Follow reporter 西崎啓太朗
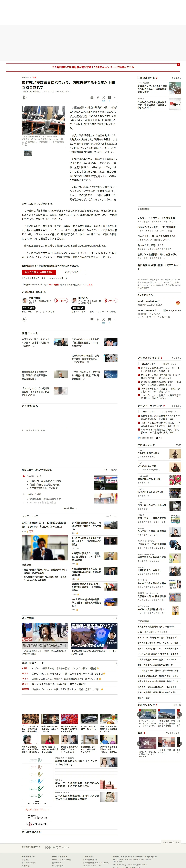The height and width of the screenshot is (868, 186). point(61,301)
